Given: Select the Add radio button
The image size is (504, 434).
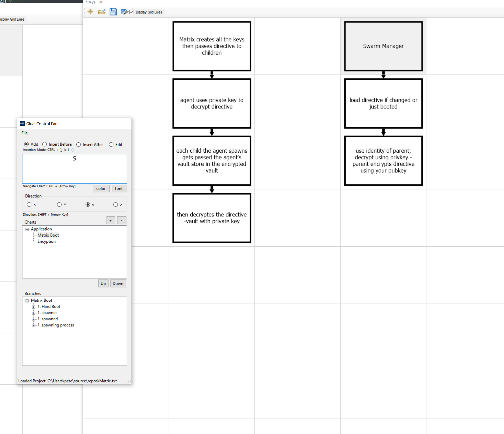Looking at the screenshot, I should coord(26,144).
